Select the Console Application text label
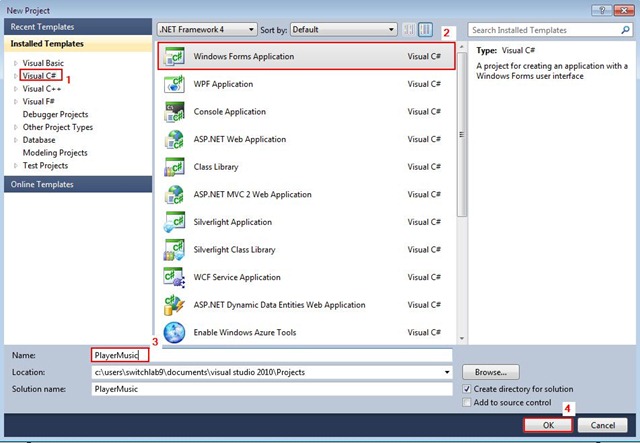The width and height of the screenshot is (640, 443). click(x=230, y=112)
